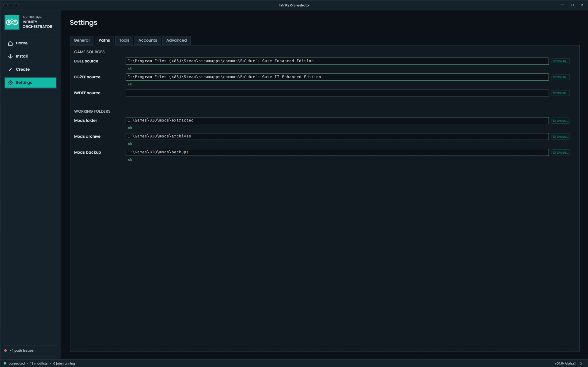Click the 'ok' status under Mods backup

(x=130, y=160)
